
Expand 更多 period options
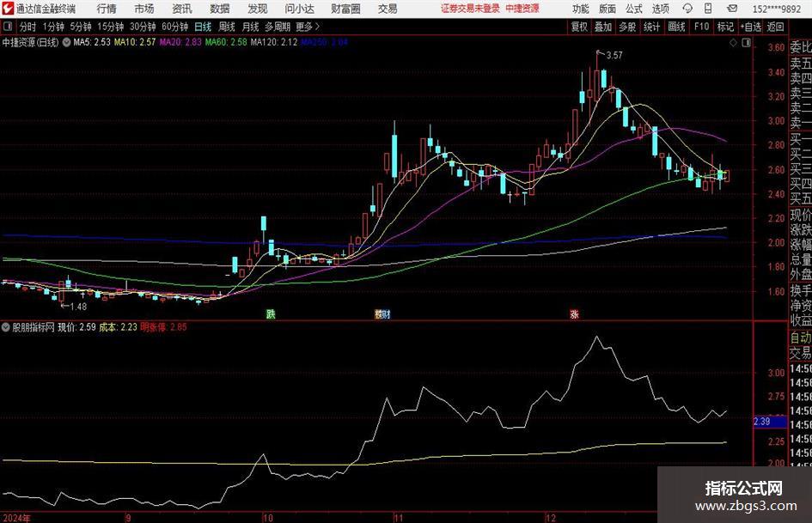tap(308, 27)
